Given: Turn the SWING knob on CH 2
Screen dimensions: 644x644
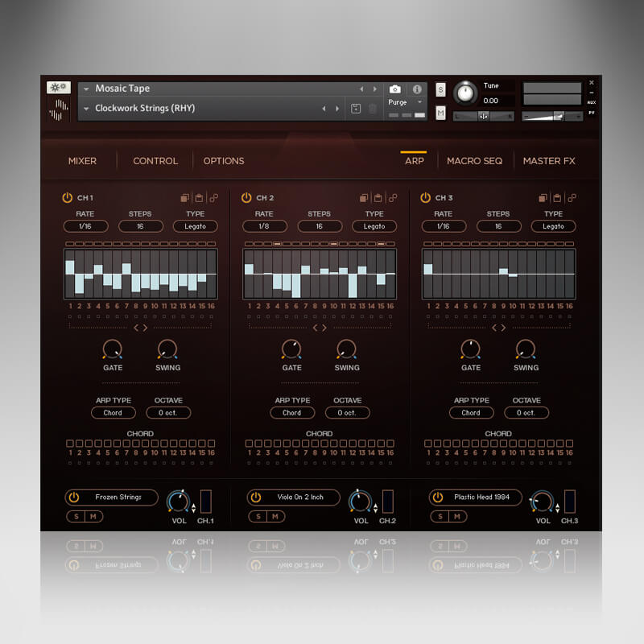Looking at the screenshot, I should tap(346, 352).
